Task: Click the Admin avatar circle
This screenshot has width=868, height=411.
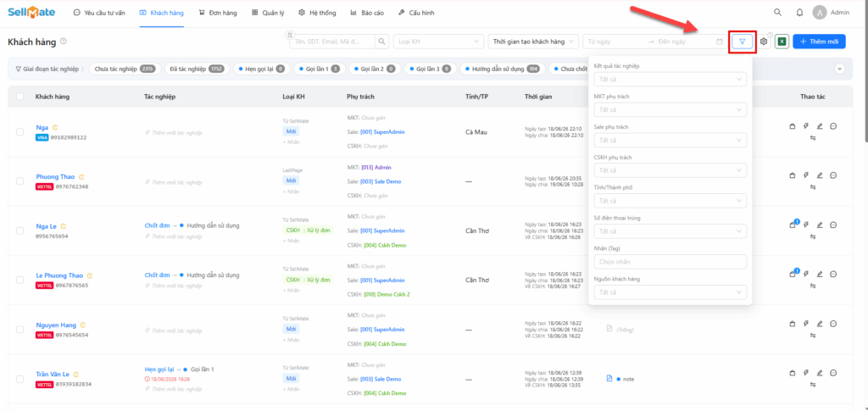Action: 821,12
